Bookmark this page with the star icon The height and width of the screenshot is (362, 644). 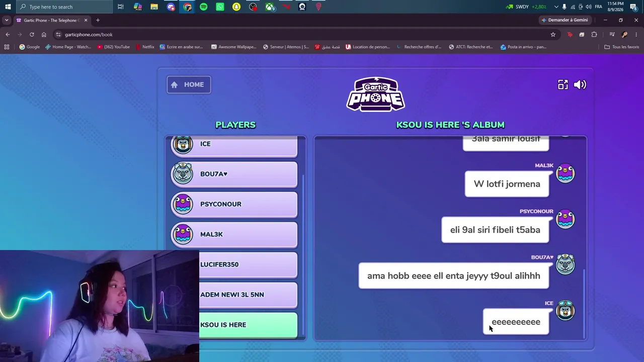click(x=553, y=34)
